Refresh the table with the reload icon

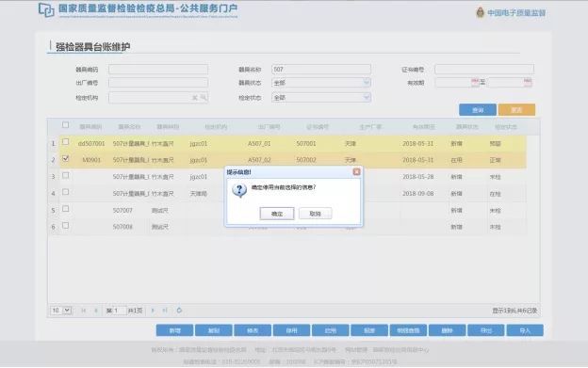179,311
